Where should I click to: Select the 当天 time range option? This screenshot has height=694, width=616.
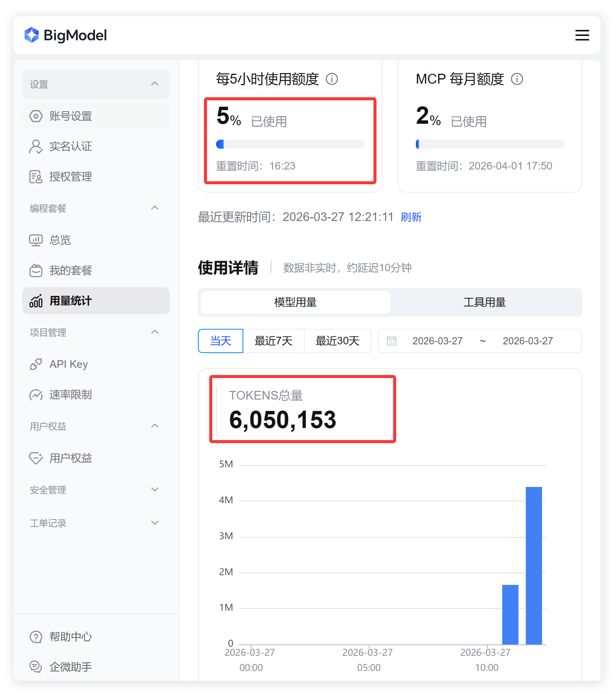tap(221, 341)
